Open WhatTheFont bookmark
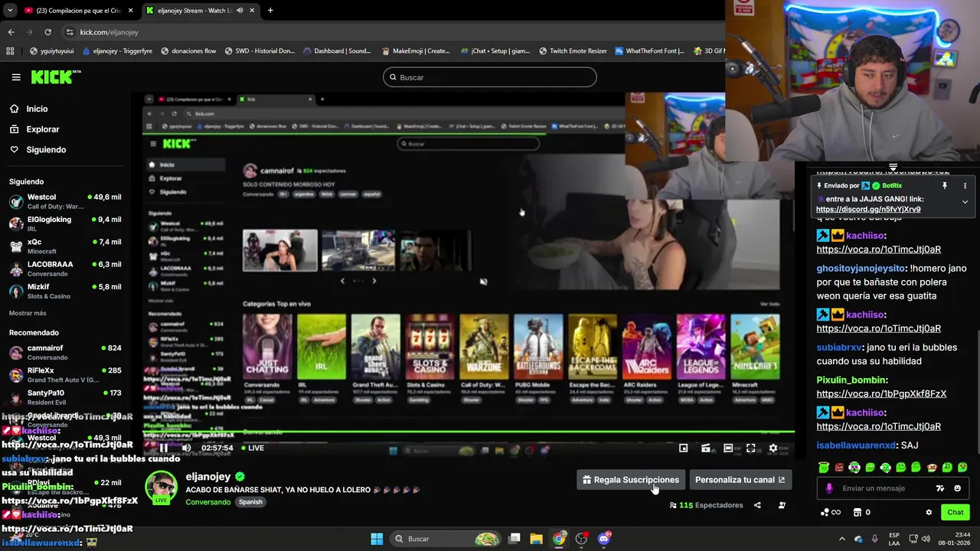This screenshot has height=551, width=980. (x=649, y=51)
